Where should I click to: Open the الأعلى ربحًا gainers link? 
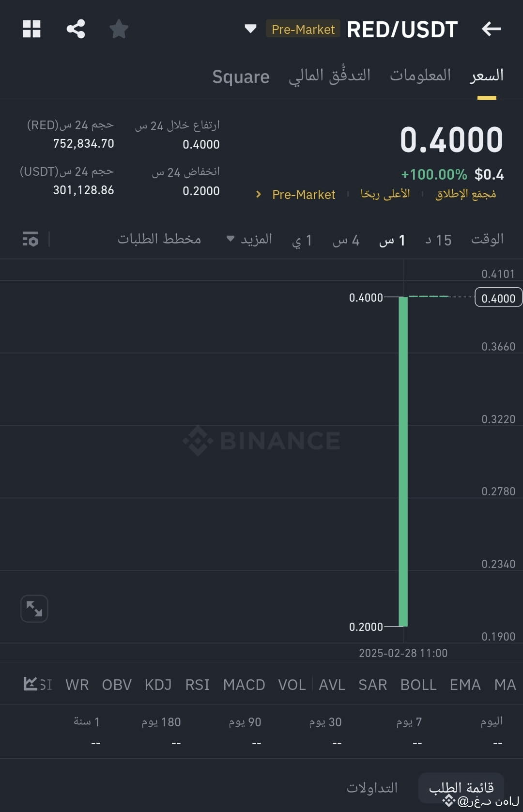click(x=385, y=194)
